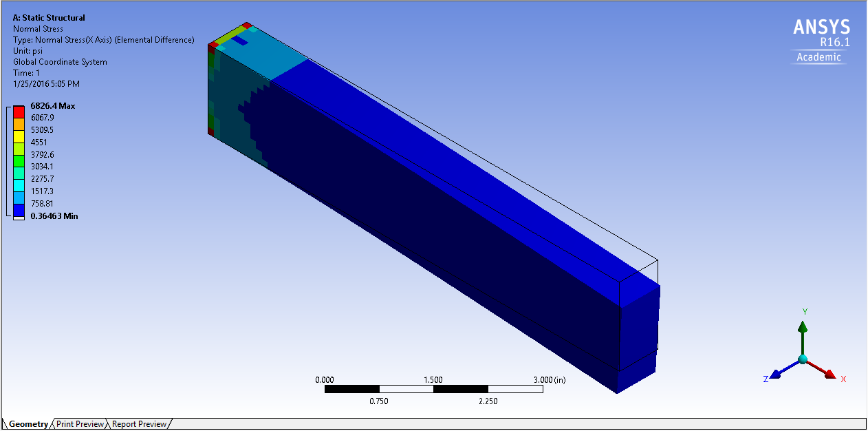
Task: Click the 'A: Static Structural' title text
Action: (x=49, y=18)
